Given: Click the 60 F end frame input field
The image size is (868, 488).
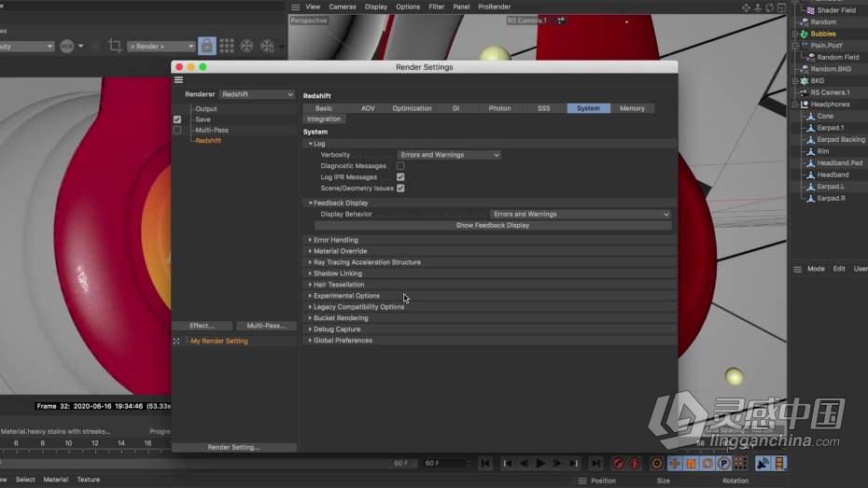Looking at the screenshot, I should (446, 463).
